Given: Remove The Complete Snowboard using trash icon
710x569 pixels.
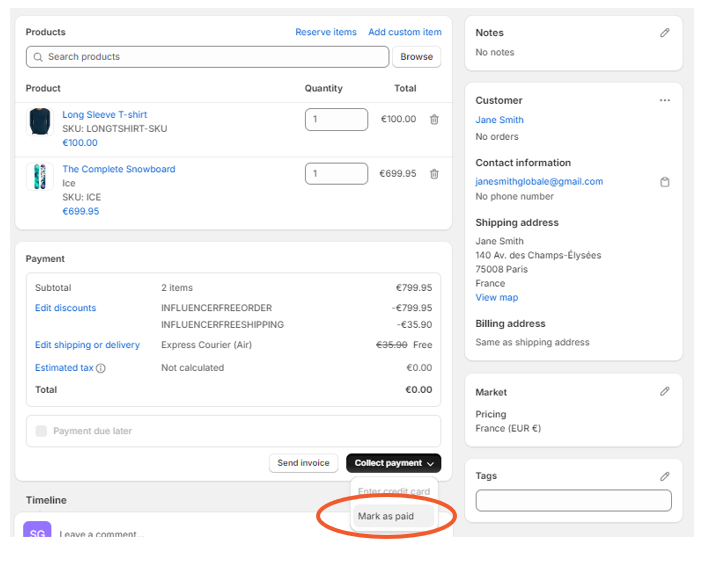Looking at the screenshot, I should (x=434, y=174).
